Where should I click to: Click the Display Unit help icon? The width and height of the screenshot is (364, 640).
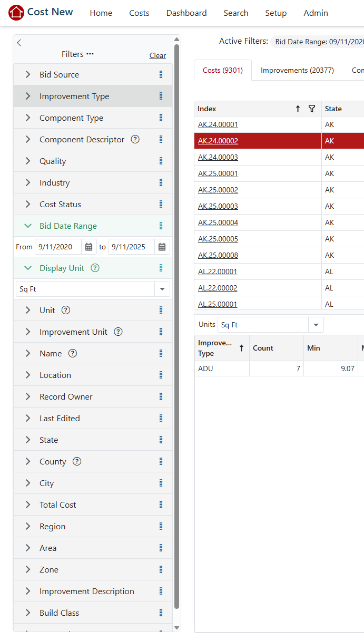(x=95, y=268)
